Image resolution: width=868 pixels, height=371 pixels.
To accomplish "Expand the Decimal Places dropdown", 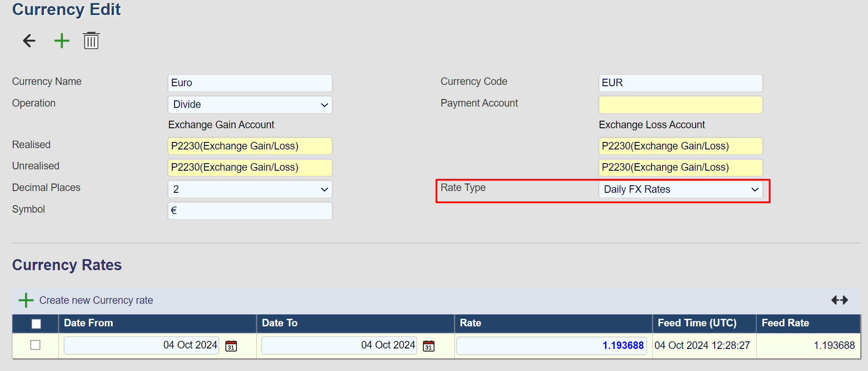I will 250,189.
